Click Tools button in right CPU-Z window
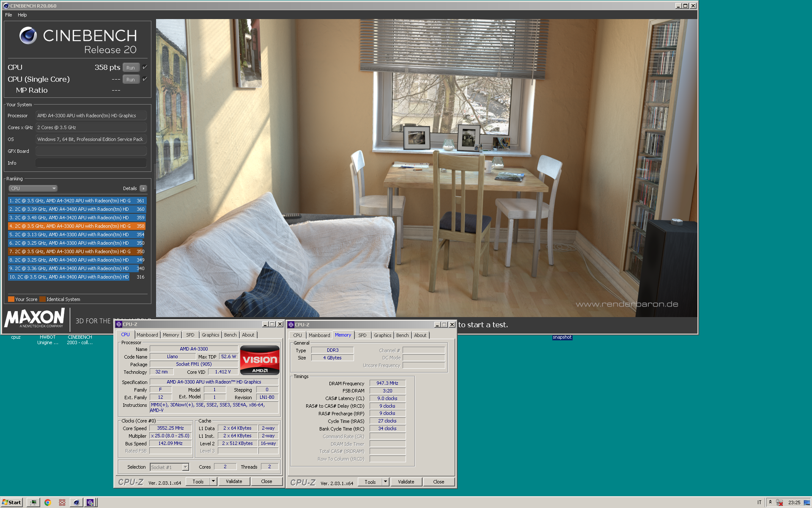 click(370, 482)
